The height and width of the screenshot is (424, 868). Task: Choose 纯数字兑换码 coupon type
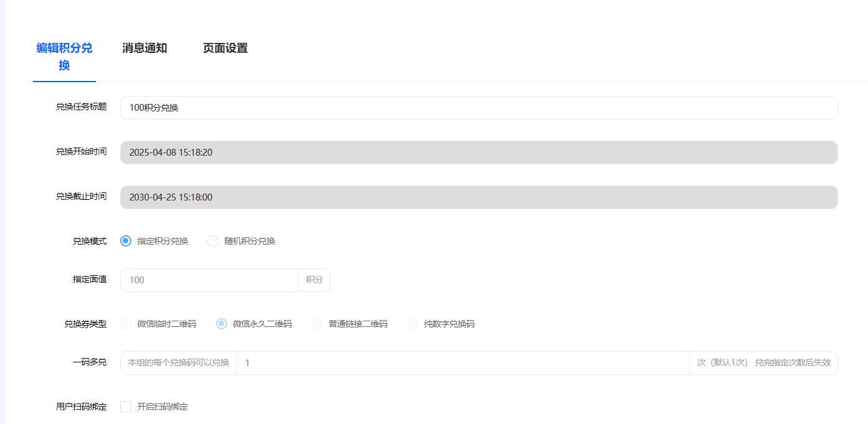413,324
